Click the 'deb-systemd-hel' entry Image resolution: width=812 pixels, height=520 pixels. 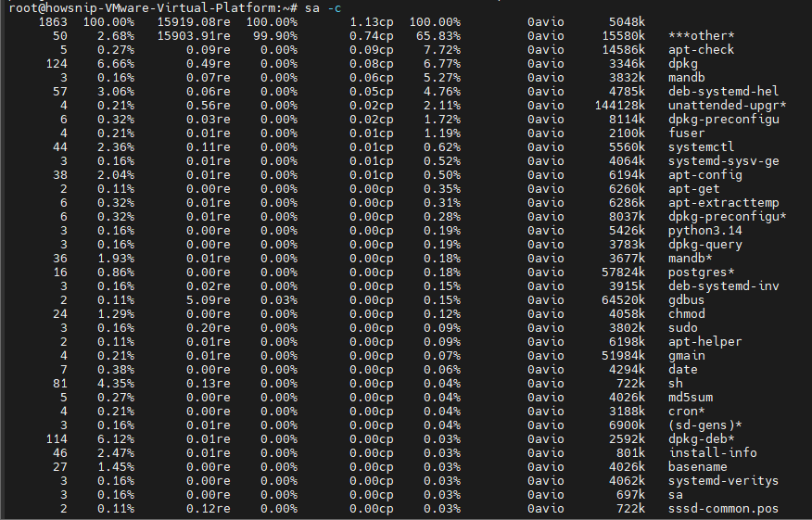tap(723, 91)
